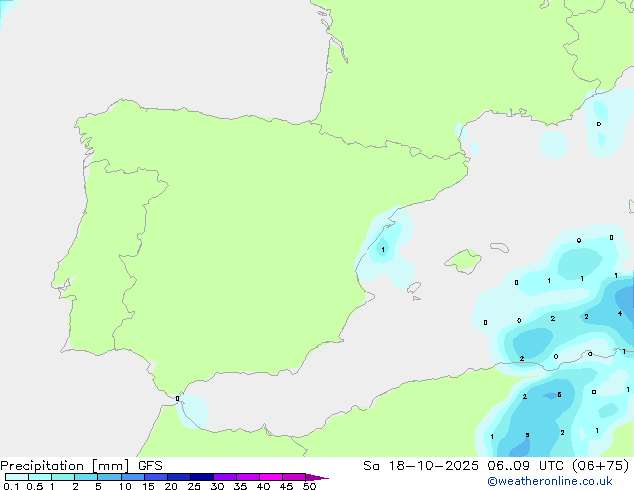
Task: Click the legend swatch between 0.5 and 1
Action: pyautogui.click(x=40, y=477)
